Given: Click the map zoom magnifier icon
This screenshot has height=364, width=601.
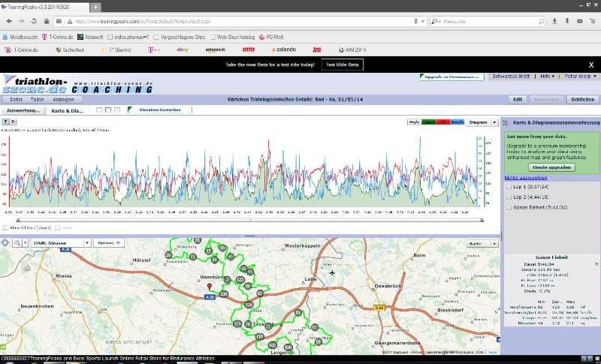Looking at the screenshot, I should point(18,243).
